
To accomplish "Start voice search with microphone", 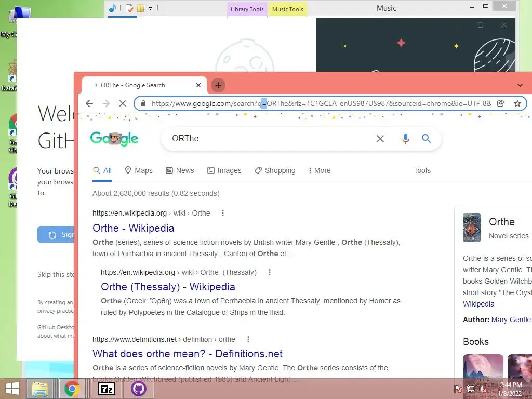I will (405, 138).
